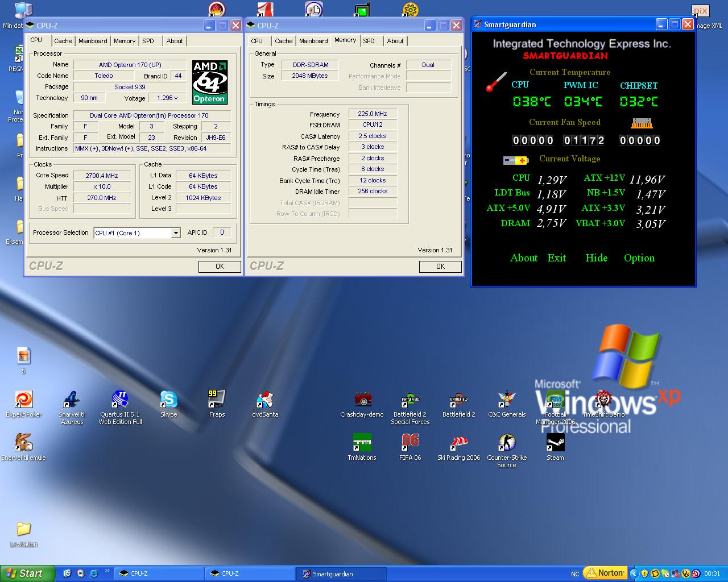
Task: Click Exit in Smartguardian
Action: (557, 258)
